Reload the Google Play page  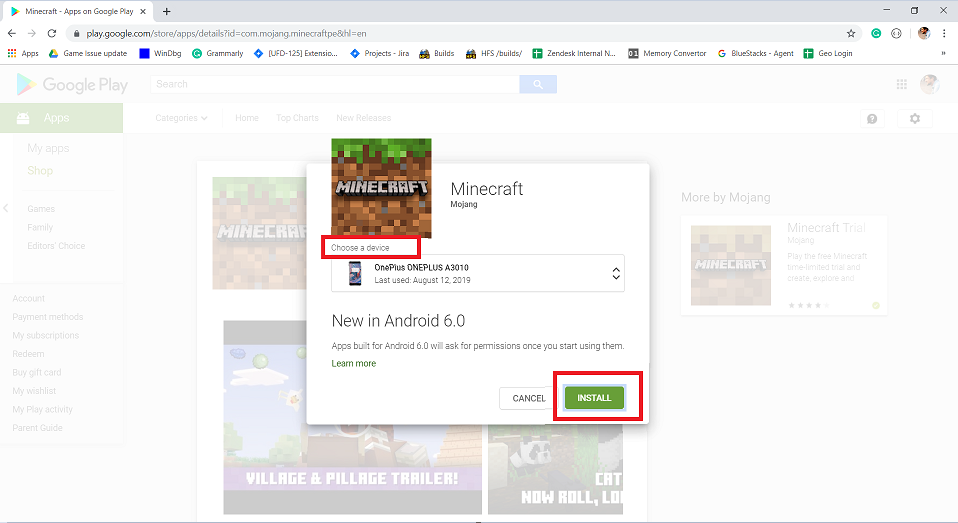[52, 33]
